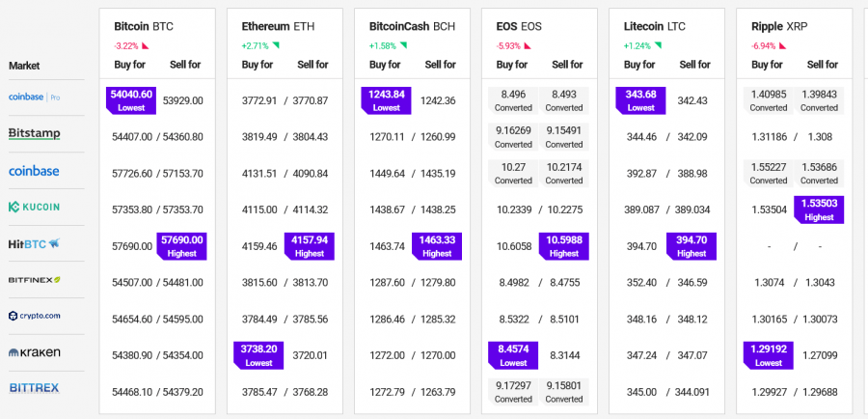Screen dimensions: 868x419
Task: Click lowest BitcoinCash buy price 1243.84
Action: click(387, 100)
